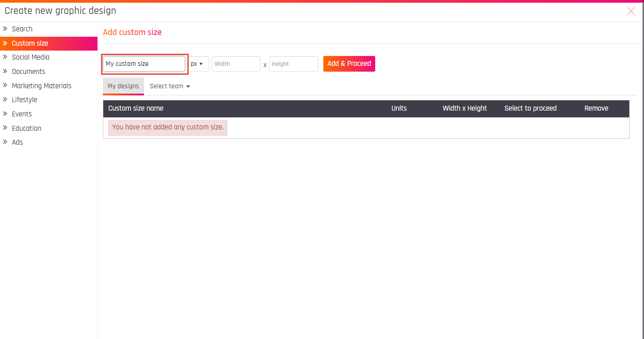This screenshot has height=339, width=644.
Task: Click the chevron icon beside Events
Action: click(5, 114)
